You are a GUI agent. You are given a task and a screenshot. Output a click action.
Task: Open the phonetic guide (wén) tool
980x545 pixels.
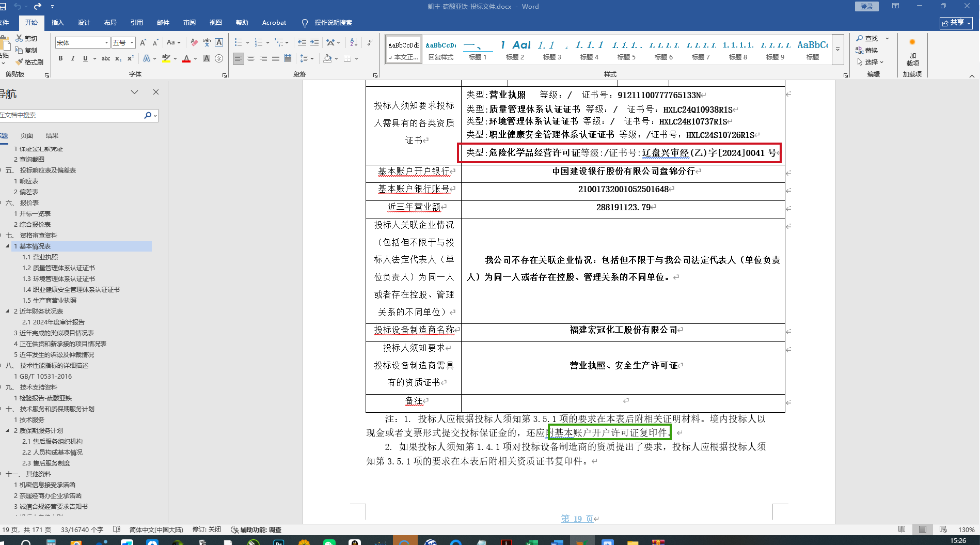click(x=207, y=42)
